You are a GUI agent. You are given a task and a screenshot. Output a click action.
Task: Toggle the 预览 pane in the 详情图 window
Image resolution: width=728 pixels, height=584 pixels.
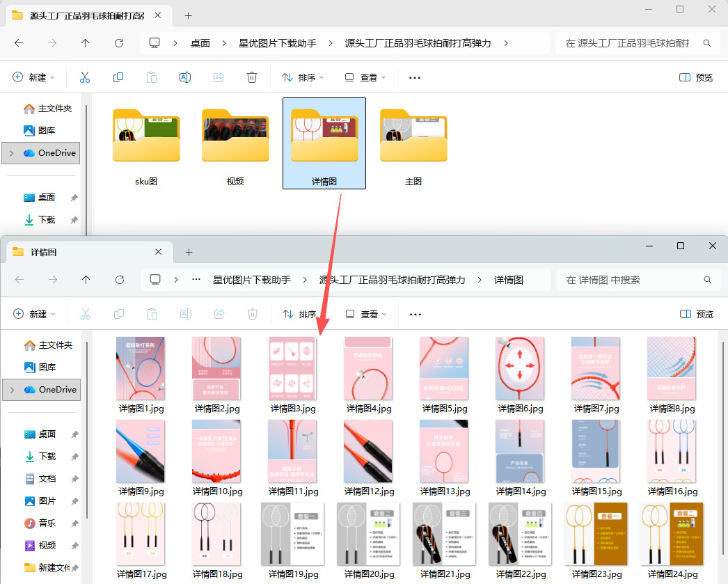tap(697, 315)
